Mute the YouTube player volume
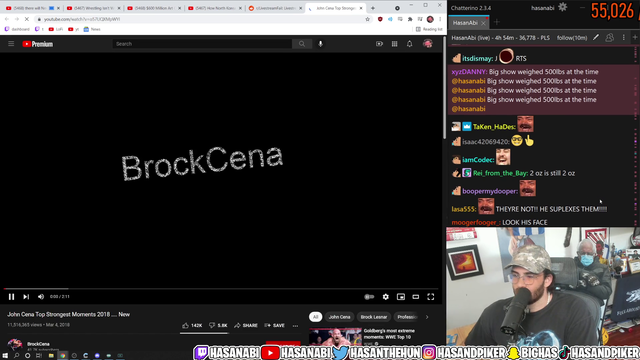The width and height of the screenshot is (640, 360). (41, 297)
